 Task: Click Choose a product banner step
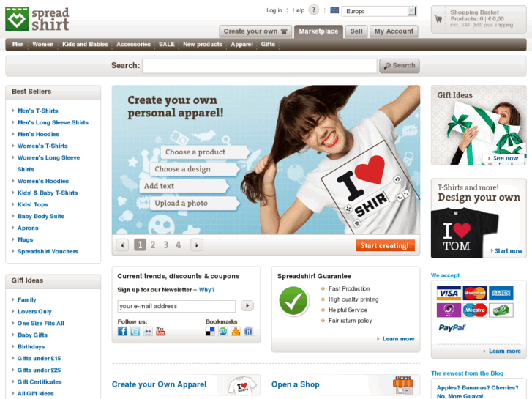click(x=205, y=152)
